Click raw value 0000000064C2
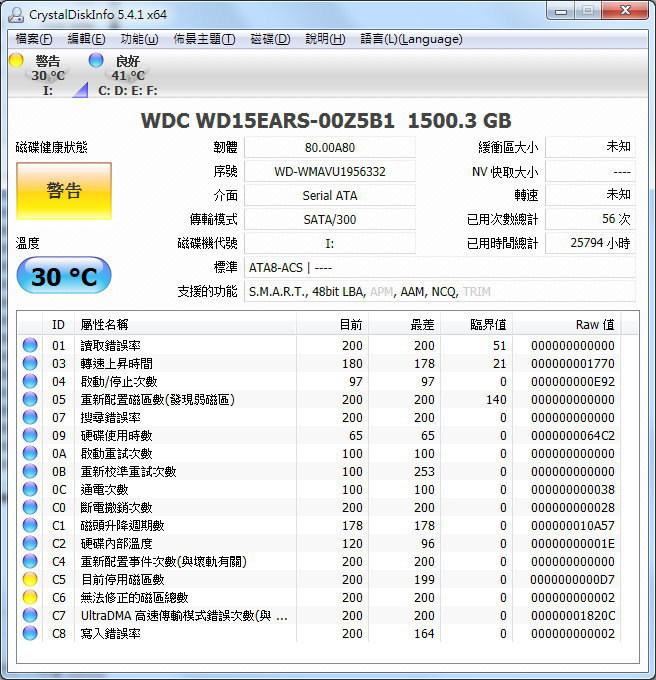 [x=573, y=435]
